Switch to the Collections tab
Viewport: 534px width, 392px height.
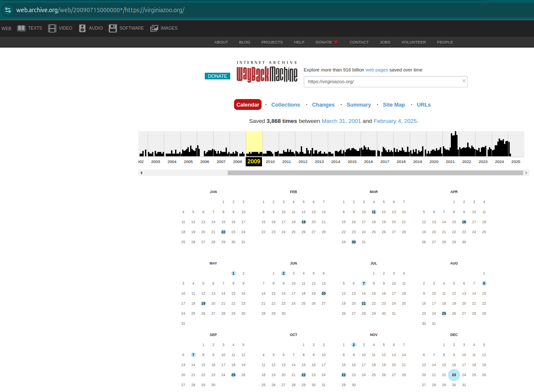click(x=285, y=105)
